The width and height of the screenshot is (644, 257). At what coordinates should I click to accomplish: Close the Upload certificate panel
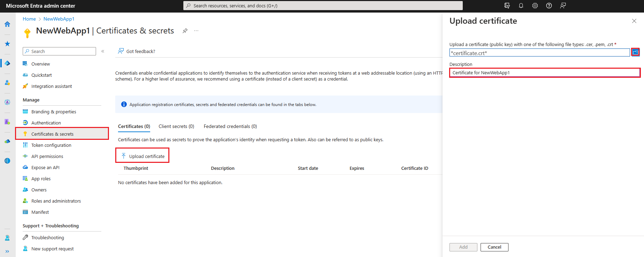coord(634,21)
